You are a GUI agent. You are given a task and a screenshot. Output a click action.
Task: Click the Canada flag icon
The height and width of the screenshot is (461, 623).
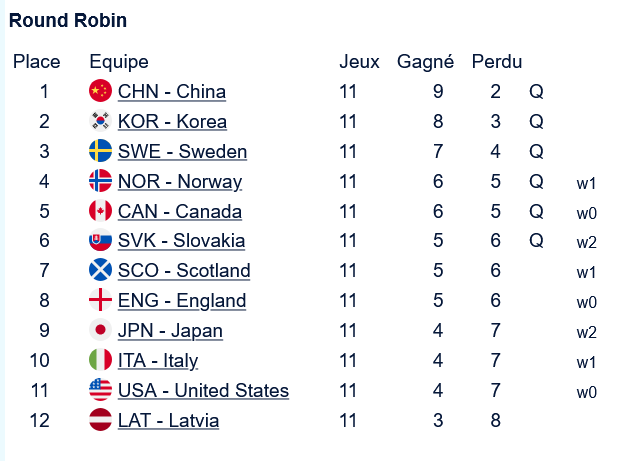(x=100, y=211)
